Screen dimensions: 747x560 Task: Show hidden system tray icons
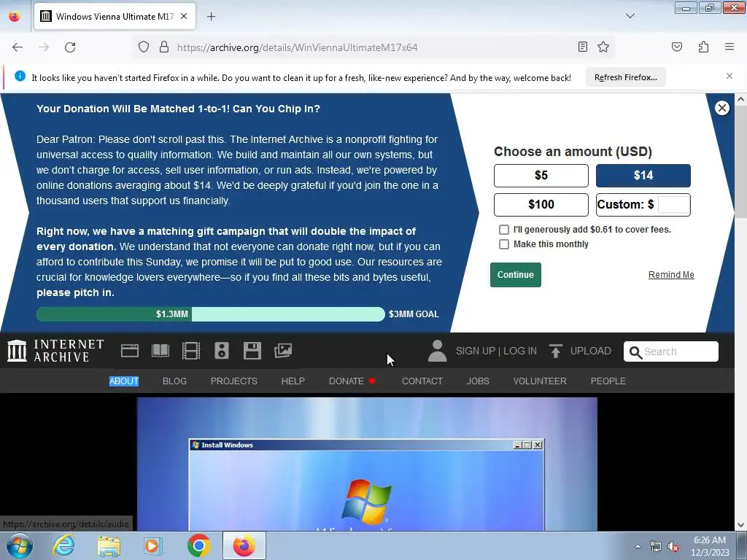click(x=638, y=547)
